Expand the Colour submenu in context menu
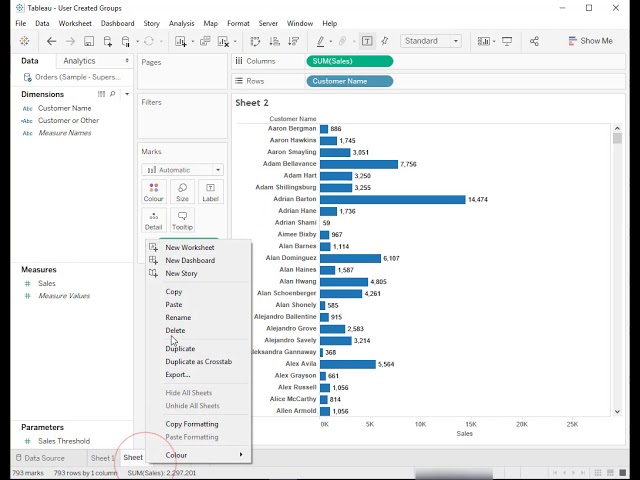The height and width of the screenshot is (480, 640). tap(198, 455)
